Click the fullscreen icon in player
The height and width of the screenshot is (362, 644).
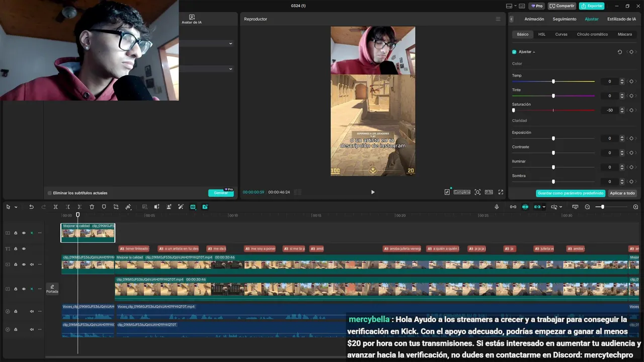[501, 192]
